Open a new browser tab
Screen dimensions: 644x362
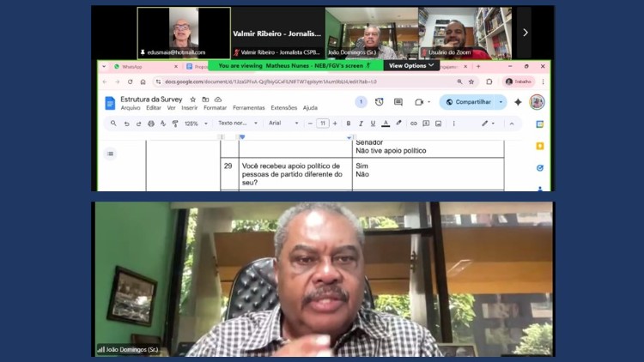[478, 66]
